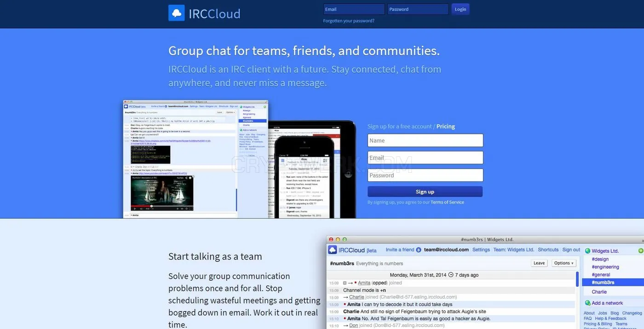Click the numbered badge after Invite a friend
The image size is (644, 329).
419,250
